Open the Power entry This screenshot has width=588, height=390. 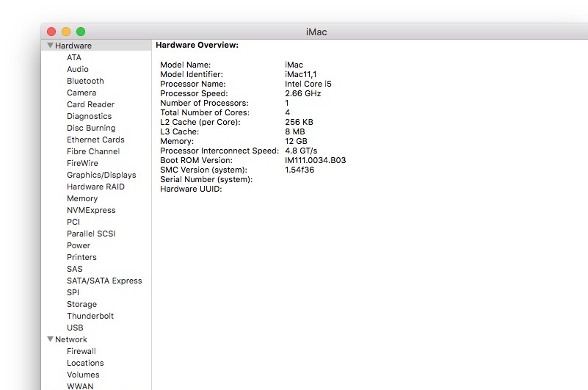click(79, 245)
